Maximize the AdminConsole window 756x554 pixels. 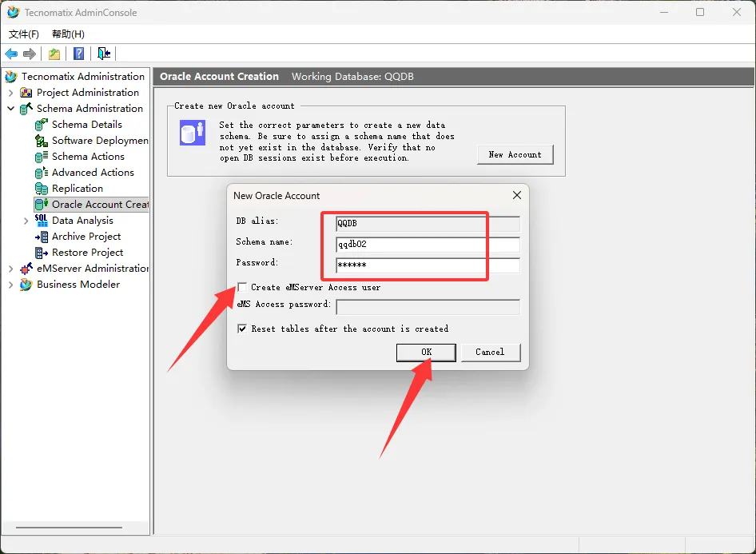click(700, 12)
